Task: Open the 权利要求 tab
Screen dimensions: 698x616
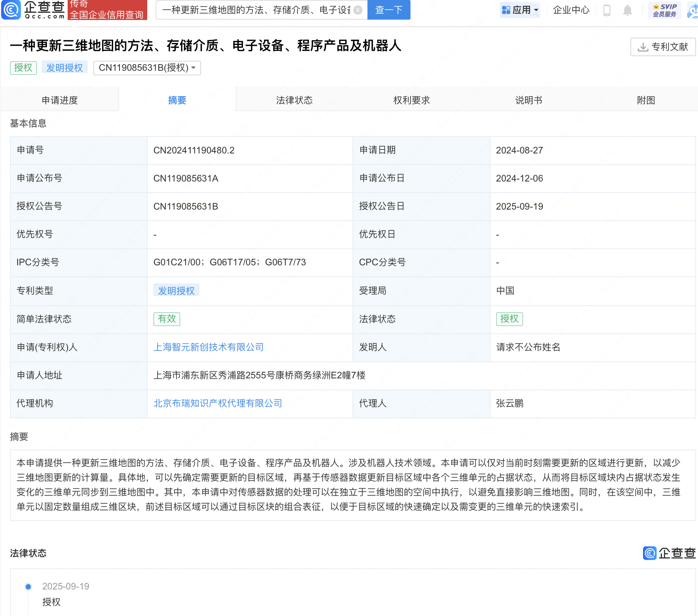Action: click(x=411, y=100)
